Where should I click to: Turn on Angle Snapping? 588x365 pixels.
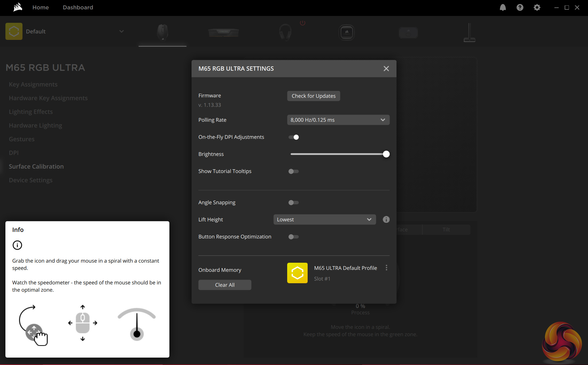click(x=293, y=203)
